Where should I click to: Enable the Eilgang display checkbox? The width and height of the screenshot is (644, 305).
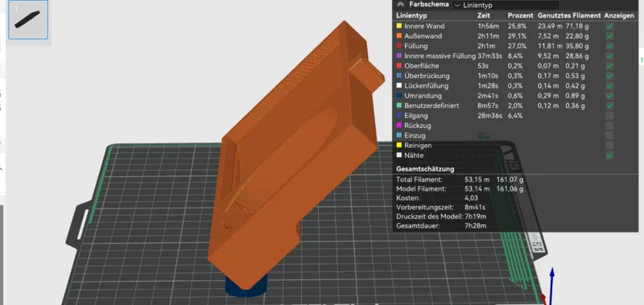tap(610, 116)
